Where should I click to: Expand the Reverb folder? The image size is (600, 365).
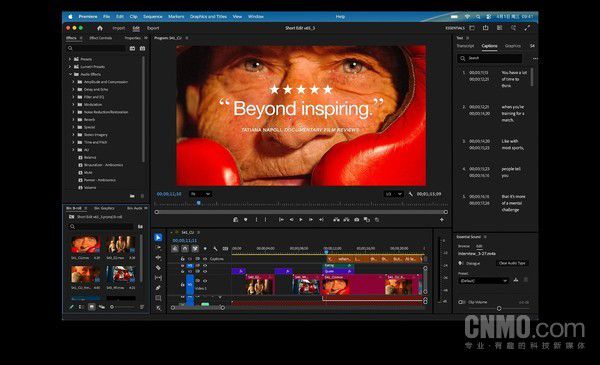pyautogui.click(x=73, y=120)
